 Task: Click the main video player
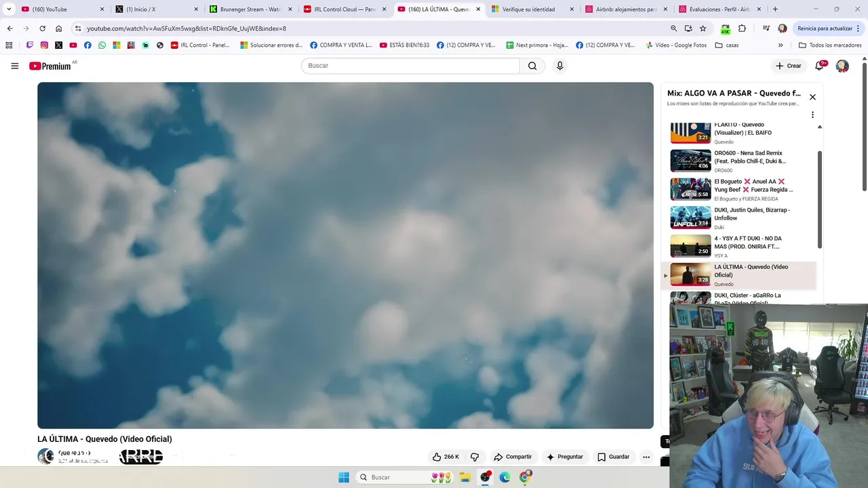click(x=345, y=255)
